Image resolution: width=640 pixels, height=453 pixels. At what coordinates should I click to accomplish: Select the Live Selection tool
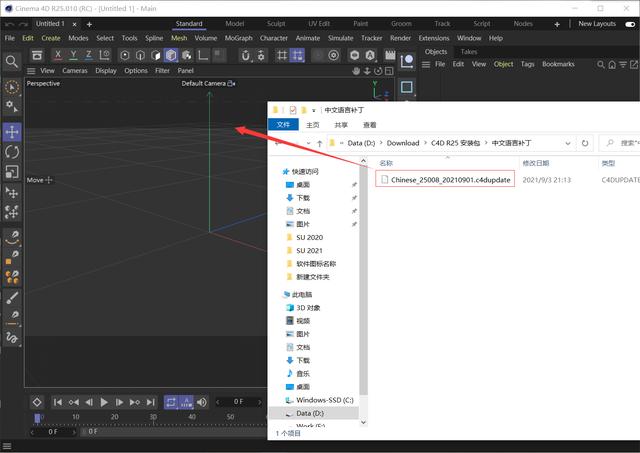pos(12,87)
